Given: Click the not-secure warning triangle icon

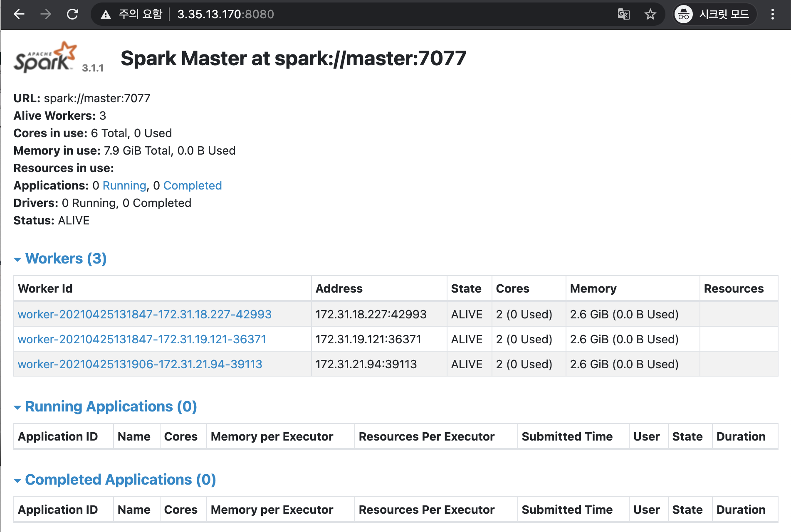Looking at the screenshot, I should 106,15.
